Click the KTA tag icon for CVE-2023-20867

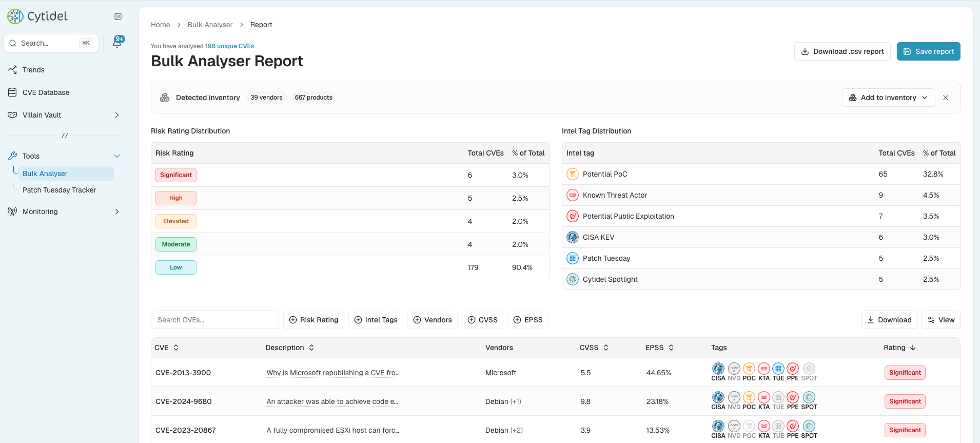click(x=764, y=426)
